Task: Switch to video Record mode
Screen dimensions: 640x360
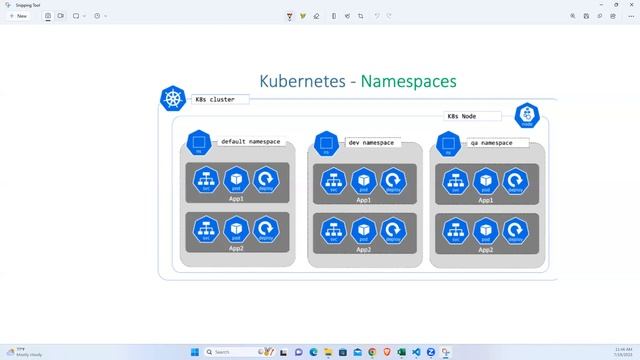Action: tap(61, 16)
